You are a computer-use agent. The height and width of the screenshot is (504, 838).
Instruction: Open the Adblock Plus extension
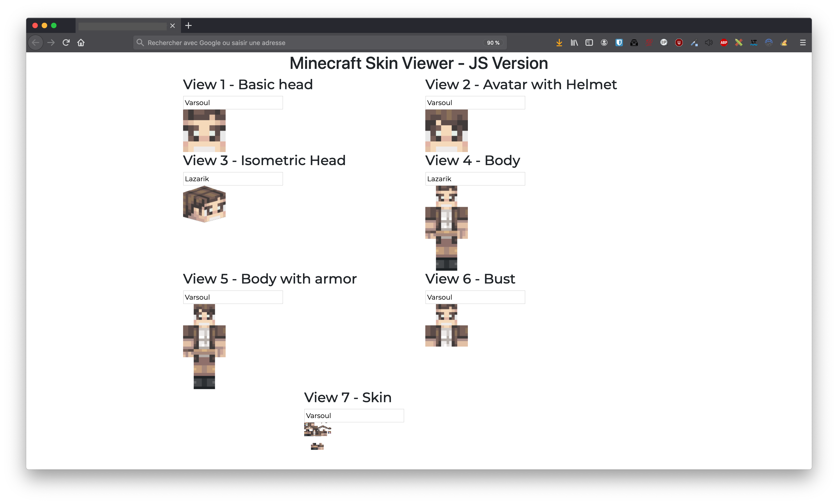coord(724,43)
